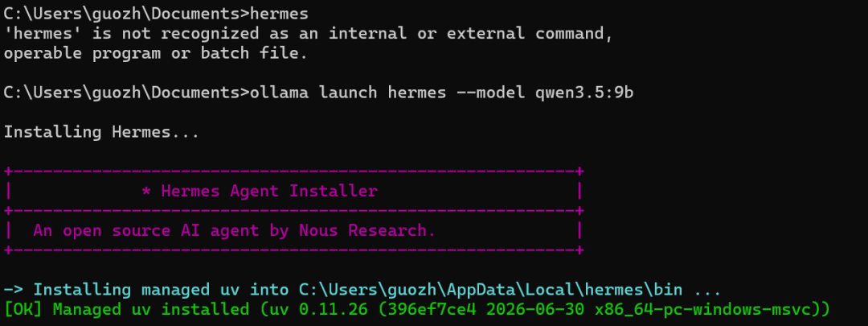Viewport: 868px width, 326px height.
Task: Click the 'operable program or batch file.' line
Action: [x=156, y=54]
